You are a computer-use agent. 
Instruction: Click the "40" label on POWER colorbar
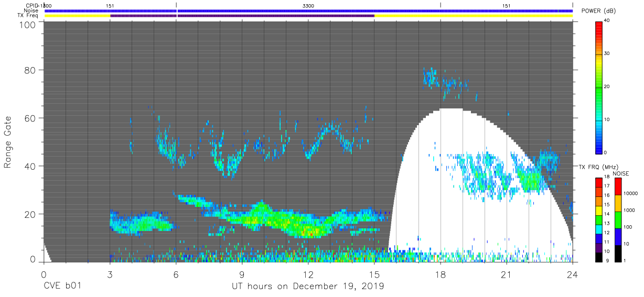607,21
